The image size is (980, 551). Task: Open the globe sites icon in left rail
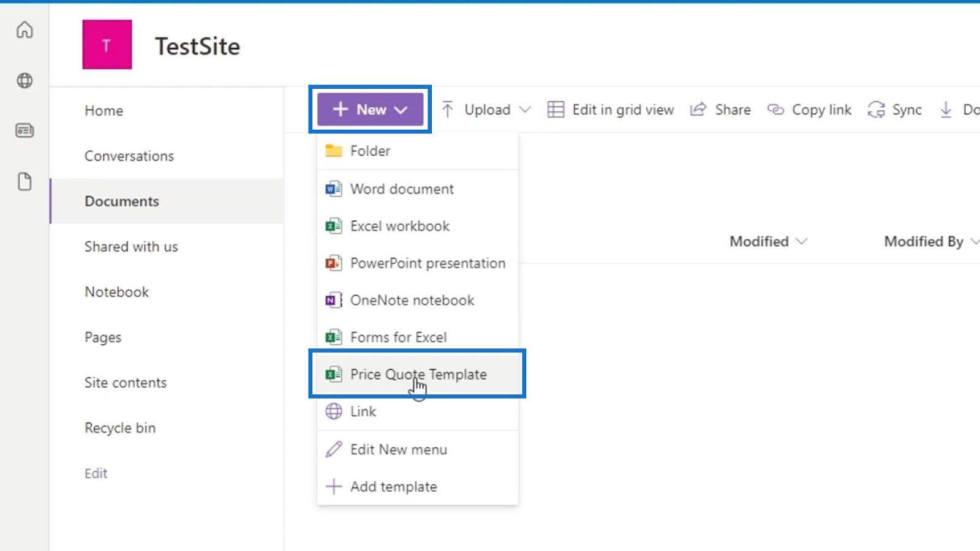(x=24, y=80)
